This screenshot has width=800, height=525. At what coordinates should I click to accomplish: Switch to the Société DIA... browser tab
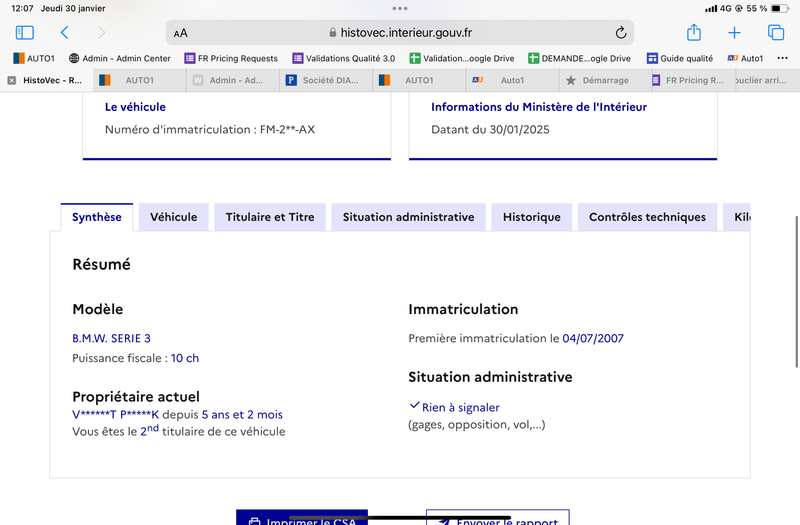pos(327,80)
